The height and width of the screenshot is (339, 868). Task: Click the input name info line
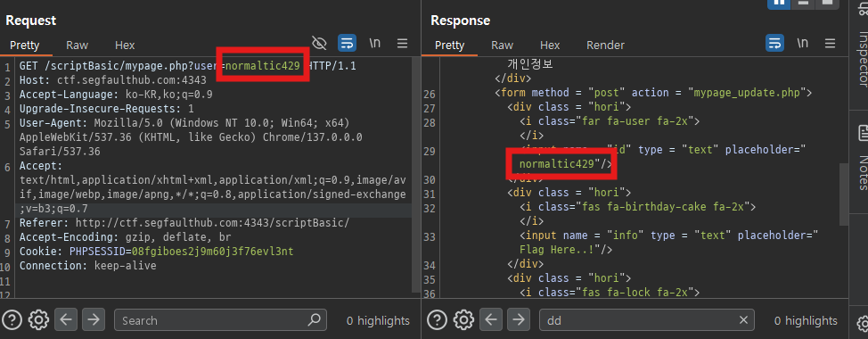668,243
